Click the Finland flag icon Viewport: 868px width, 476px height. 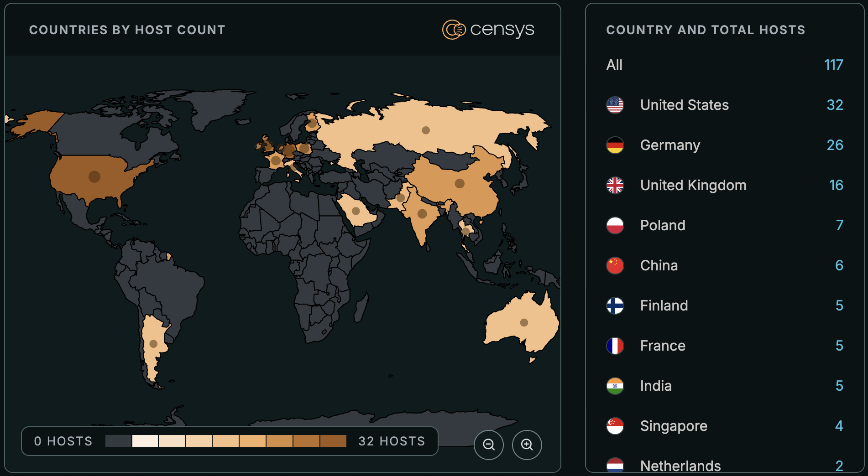615,305
